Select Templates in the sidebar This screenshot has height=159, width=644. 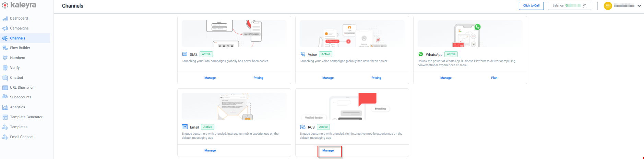19,127
